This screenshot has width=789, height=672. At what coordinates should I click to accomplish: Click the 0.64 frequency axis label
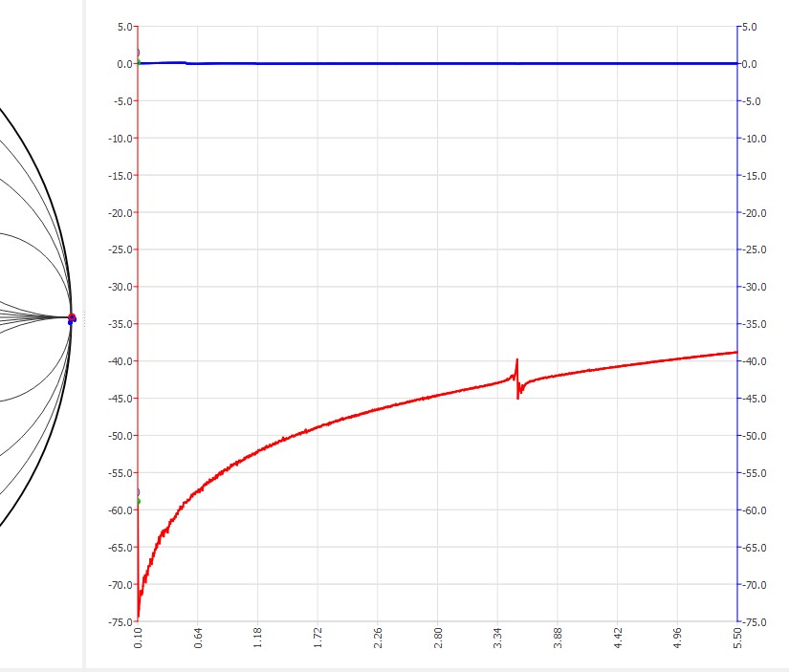198,638
